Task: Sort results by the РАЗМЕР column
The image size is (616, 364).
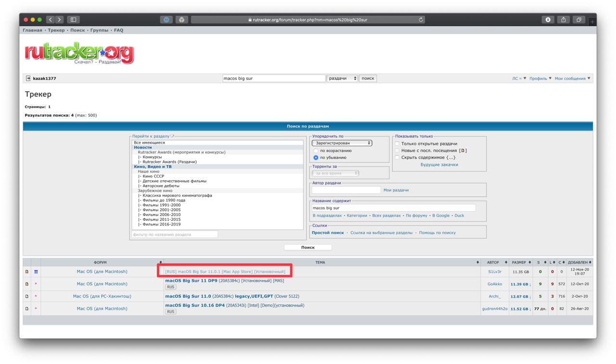Action: [x=521, y=263]
